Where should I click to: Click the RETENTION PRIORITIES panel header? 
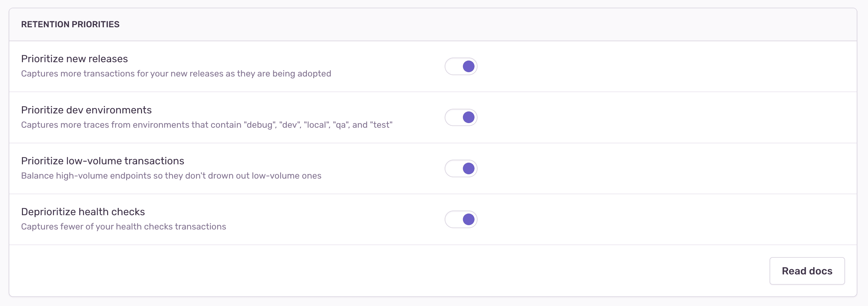click(71, 24)
